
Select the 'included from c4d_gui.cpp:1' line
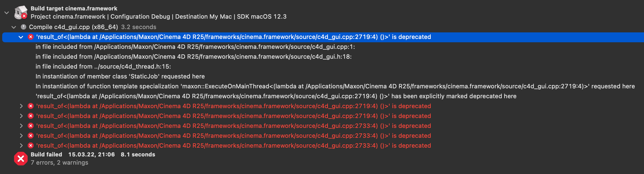coord(195,47)
